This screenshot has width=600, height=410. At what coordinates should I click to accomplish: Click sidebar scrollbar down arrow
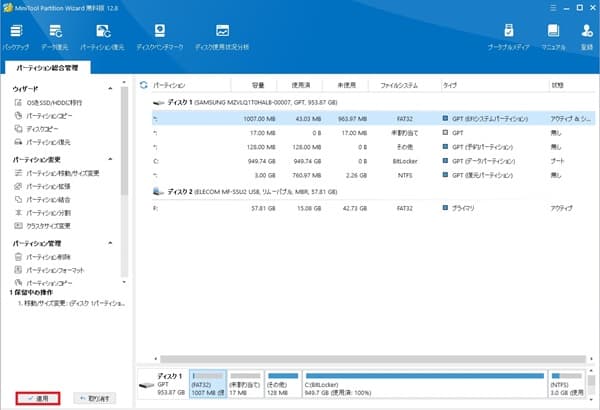pyautogui.click(x=124, y=282)
